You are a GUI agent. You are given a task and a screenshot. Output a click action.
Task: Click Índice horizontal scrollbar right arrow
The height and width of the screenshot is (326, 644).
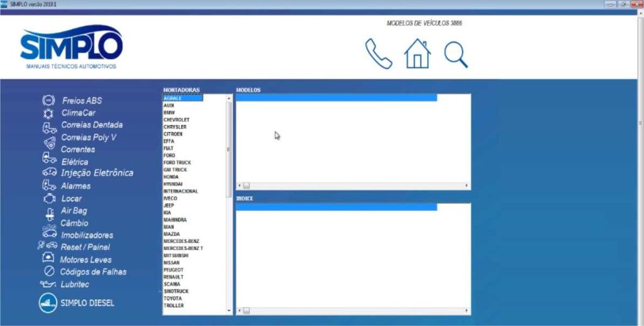pyautogui.click(x=467, y=311)
